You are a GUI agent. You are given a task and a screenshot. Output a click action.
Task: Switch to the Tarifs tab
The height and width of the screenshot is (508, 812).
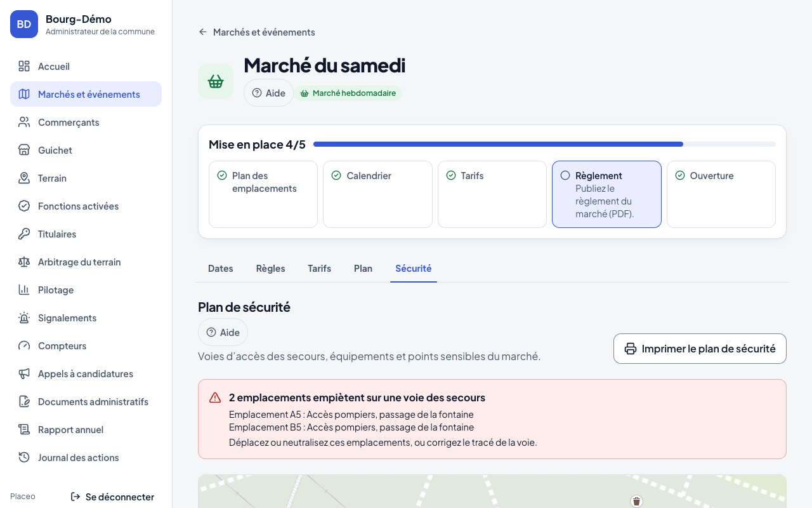pyautogui.click(x=320, y=269)
